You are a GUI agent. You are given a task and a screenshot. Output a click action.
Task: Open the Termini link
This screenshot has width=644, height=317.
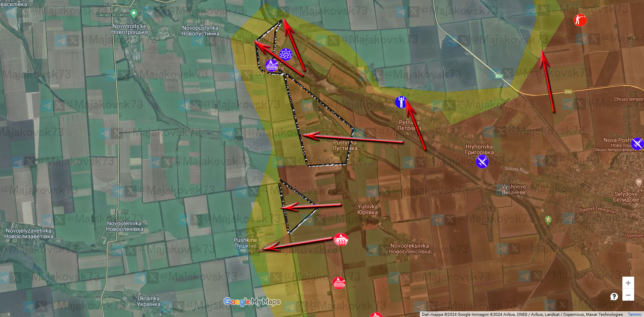634,315
